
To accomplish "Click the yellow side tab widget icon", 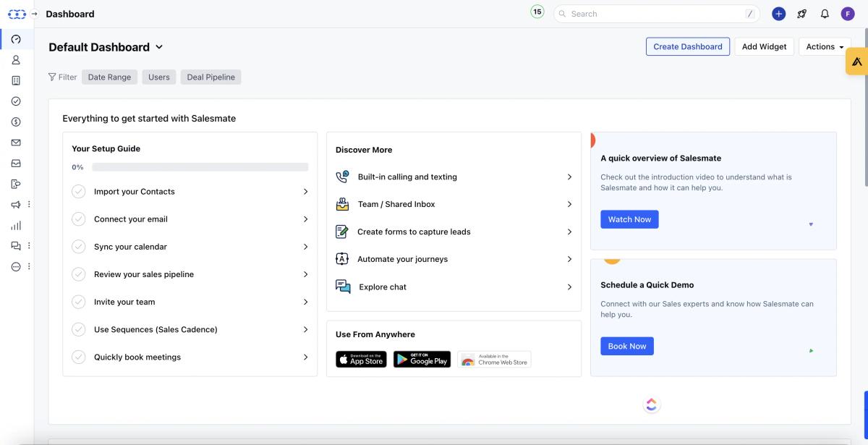I will pos(856,62).
